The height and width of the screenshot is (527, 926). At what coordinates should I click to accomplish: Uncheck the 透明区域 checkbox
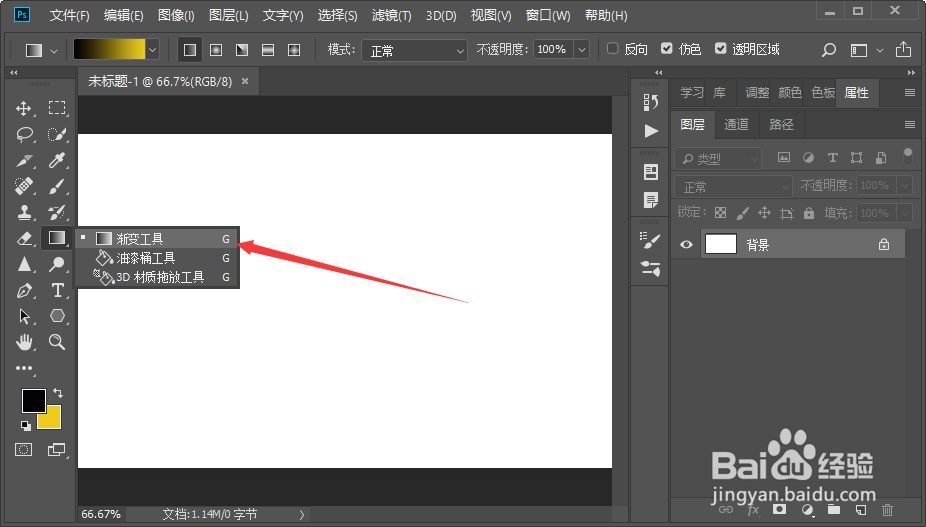click(x=720, y=48)
